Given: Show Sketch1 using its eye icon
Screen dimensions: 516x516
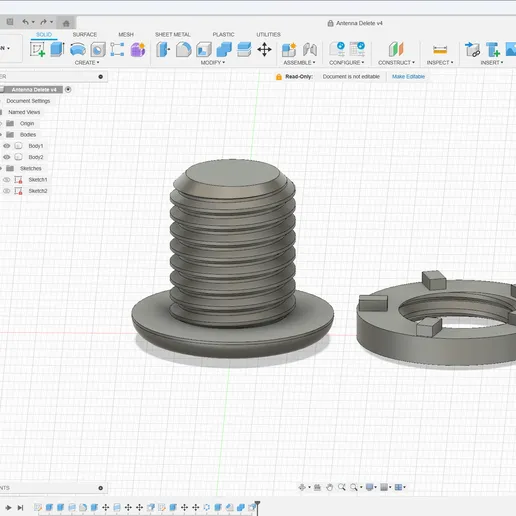Looking at the screenshot, I should click(x=7, y=180).
